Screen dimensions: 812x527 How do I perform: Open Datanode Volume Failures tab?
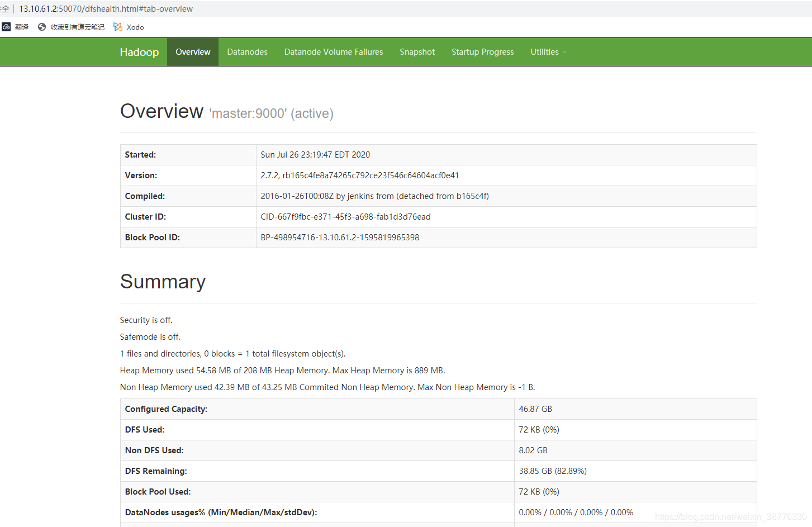[334, 52]
